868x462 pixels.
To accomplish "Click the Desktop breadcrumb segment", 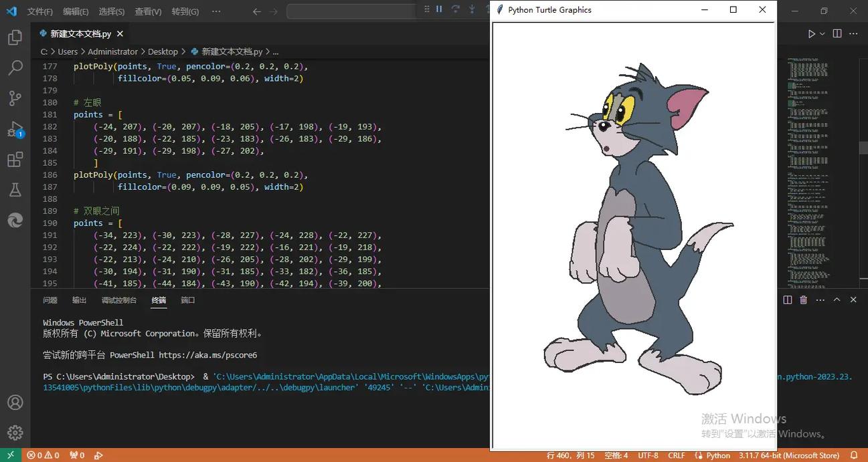I will [x=163, y=51].
